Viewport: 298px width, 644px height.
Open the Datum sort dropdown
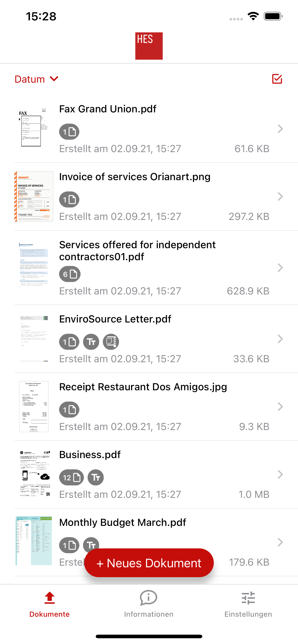click(x=36, y=79)
